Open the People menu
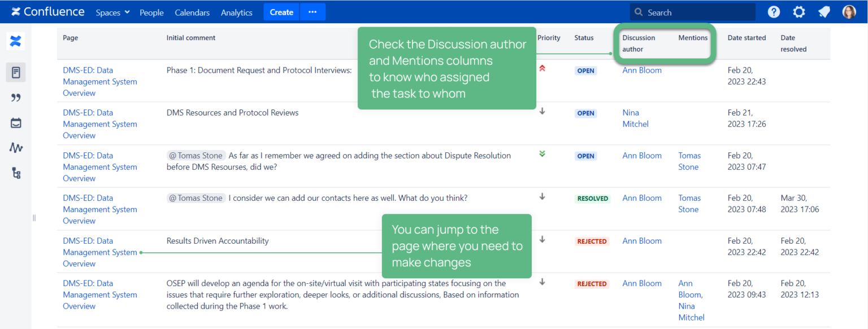Screen dimensions: 868x329 (x=151, y=12)
